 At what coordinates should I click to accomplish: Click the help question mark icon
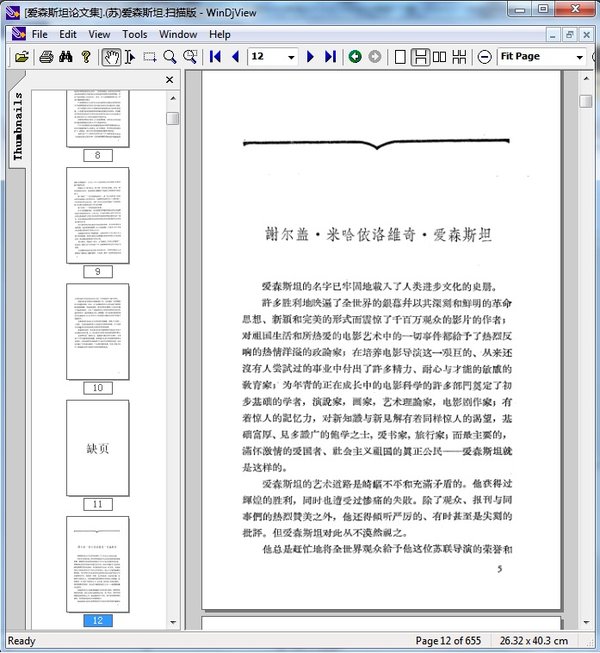(86, 57)
